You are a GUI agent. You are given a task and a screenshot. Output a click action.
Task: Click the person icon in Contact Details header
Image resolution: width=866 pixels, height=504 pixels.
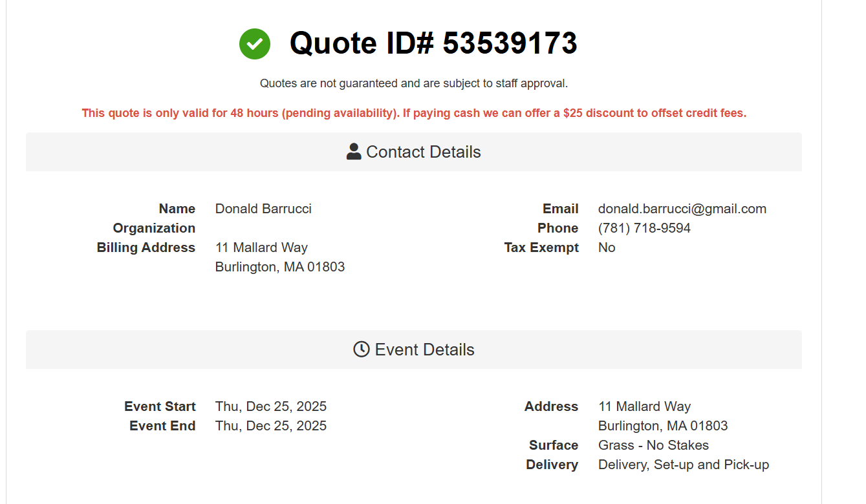tap(354, 152)
